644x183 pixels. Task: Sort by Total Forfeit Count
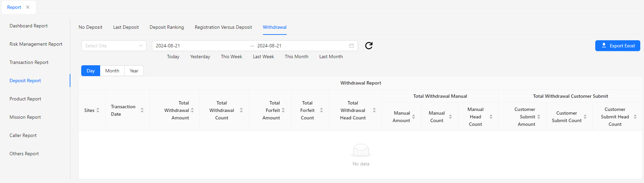coord(321,110)
